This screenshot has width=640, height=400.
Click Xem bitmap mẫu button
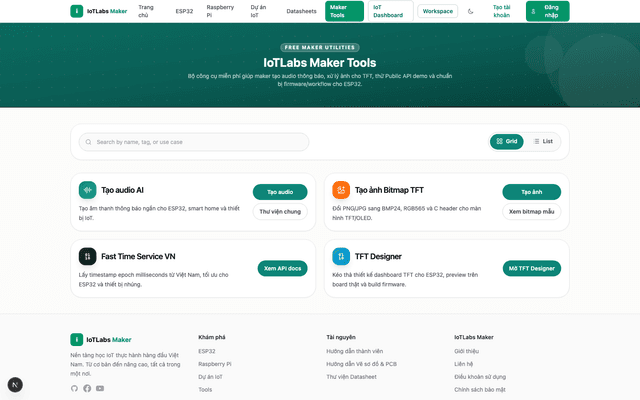pos(531,211)
